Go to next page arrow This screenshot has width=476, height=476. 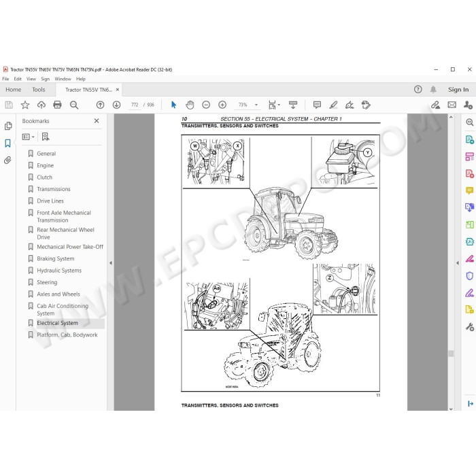116,105
